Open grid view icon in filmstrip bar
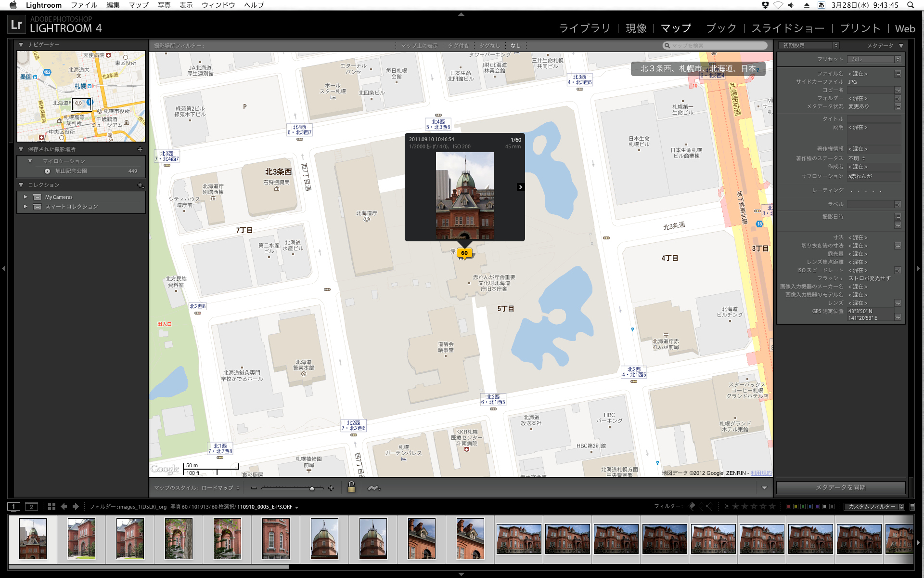The width and height of the screenshot is (924, 578). pos(51,506)
